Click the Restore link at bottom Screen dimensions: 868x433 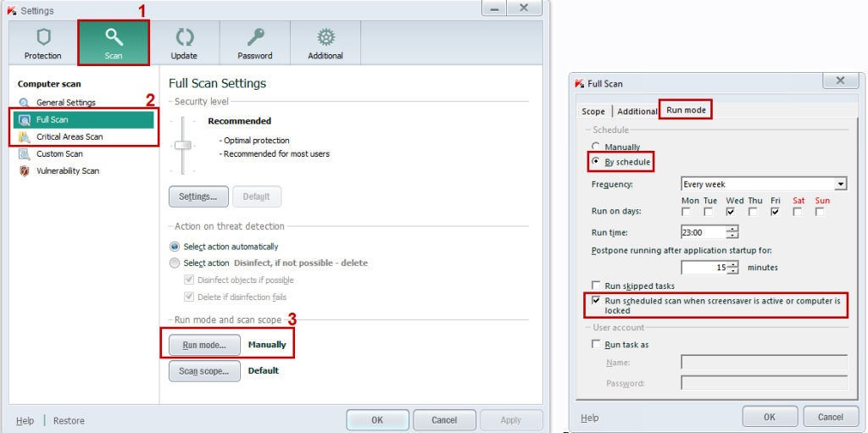tap(69, 420)
